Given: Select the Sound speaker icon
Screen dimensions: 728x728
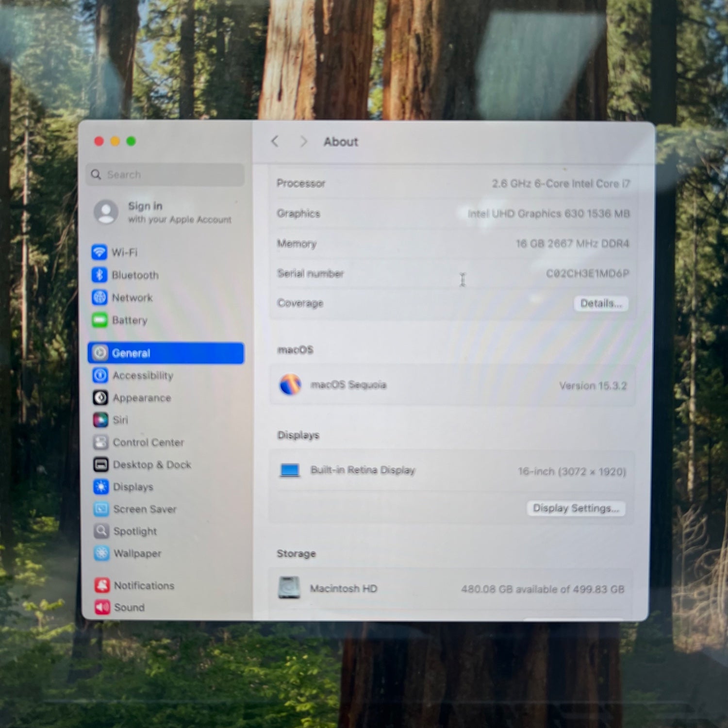Looking at the screenshot, I should (102, 607).
